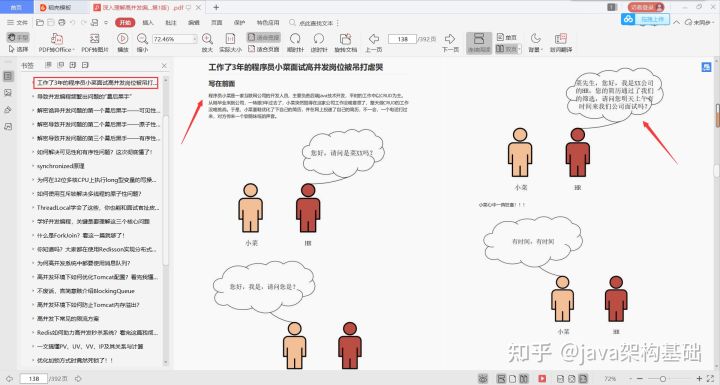The image size is (720, 385).
Task: Rotate page clockwise (顺时针)
Action: [295, 43]
